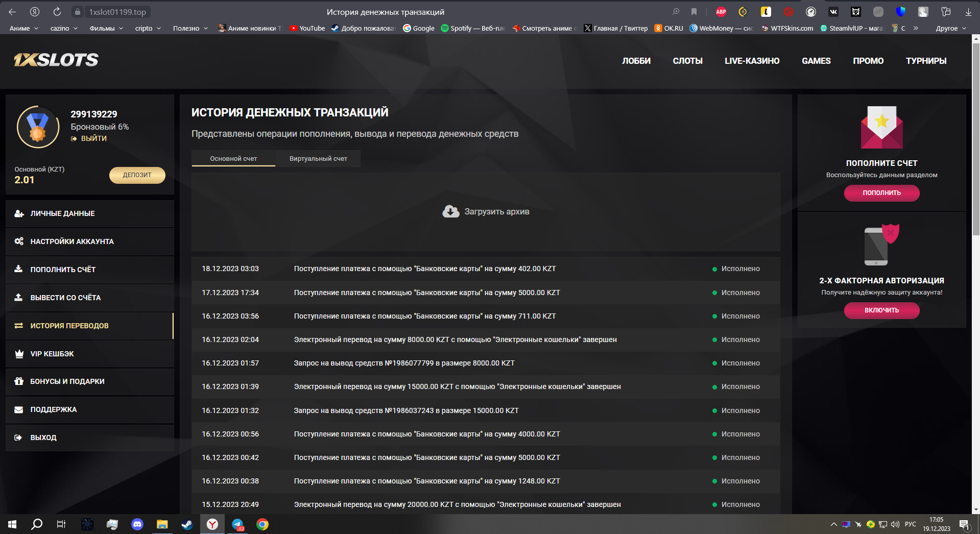Open File Explorer from the taskbar
This screenshot has width=980, height=534.
click(x=162, y=524)
